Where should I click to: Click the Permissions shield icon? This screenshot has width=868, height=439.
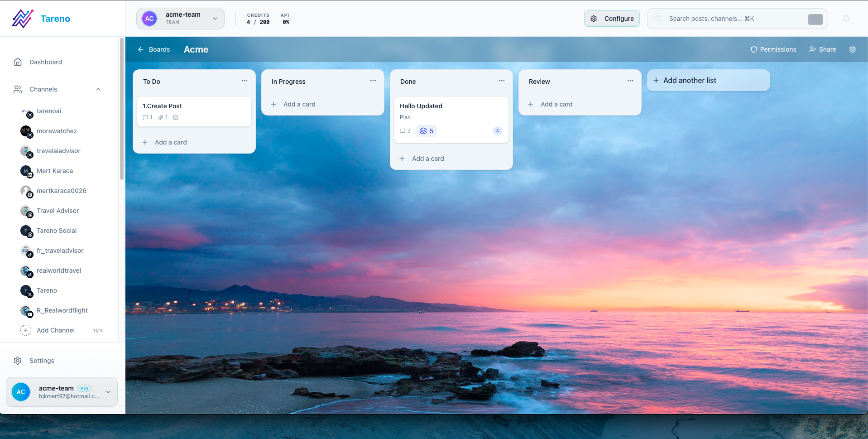pyautogui.click(x=753, y=49)
